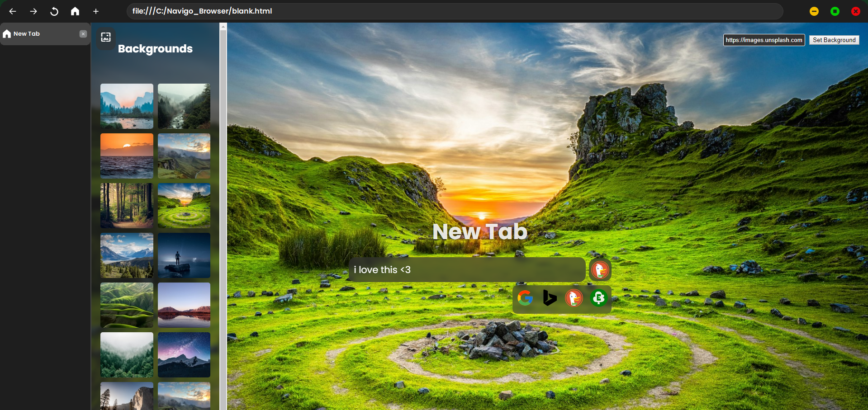Click the Backgrounds panel scrollbar up arrow
This screenshot has width=868, height=410.
tap(223, 27)
